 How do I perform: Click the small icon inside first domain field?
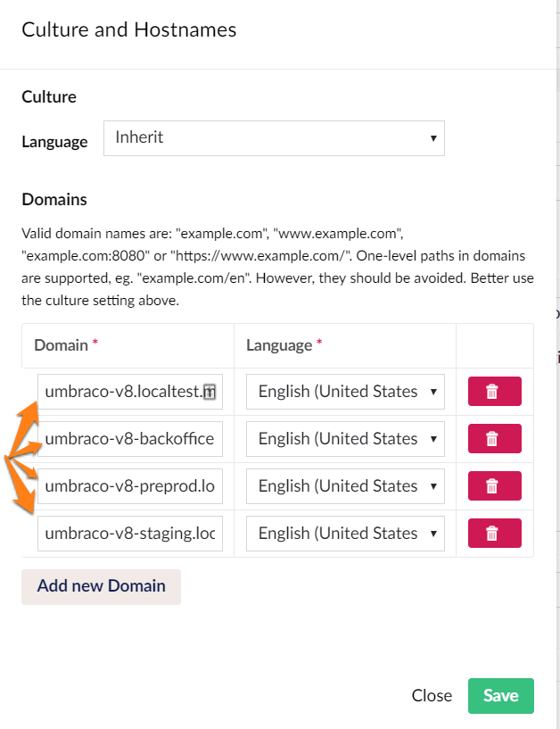210,391
